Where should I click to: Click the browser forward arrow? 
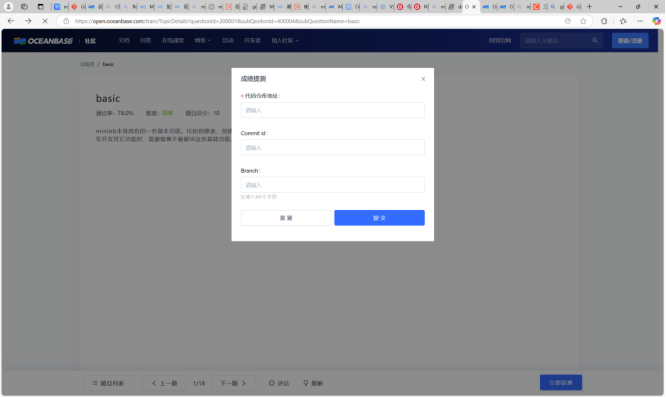click(x=28, y=21)
